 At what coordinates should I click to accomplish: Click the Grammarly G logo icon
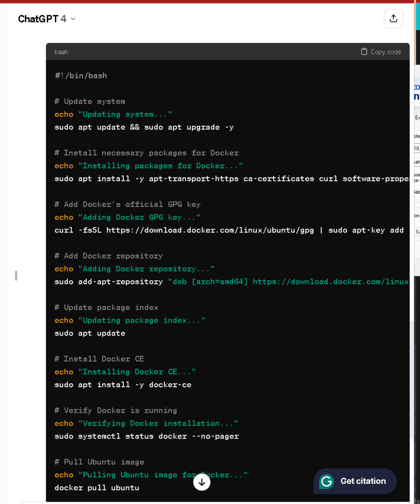pyautogui.click(x=326, y=481)
